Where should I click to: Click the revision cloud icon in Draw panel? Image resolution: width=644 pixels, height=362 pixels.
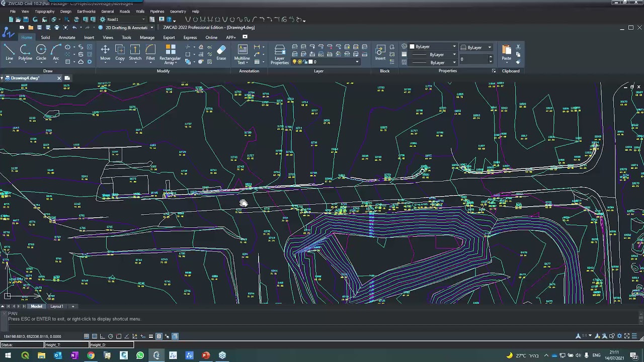[x=80, y=62]
